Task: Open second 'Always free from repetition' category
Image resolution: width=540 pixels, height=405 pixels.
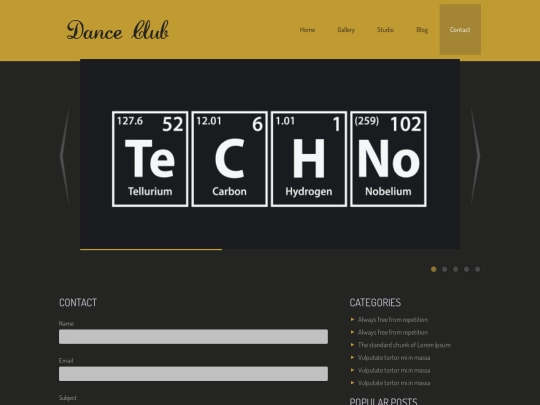Action: [x=393, y=332]
